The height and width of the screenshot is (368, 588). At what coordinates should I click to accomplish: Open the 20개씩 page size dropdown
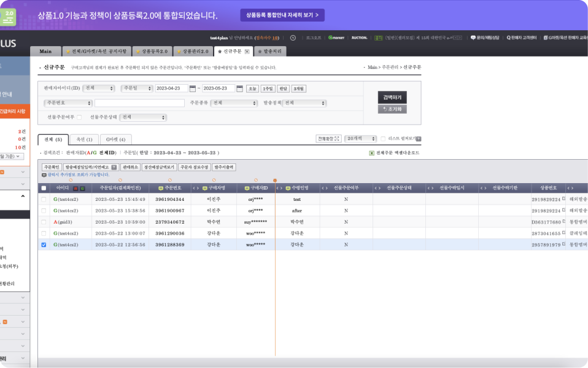[x=360, y=139]
